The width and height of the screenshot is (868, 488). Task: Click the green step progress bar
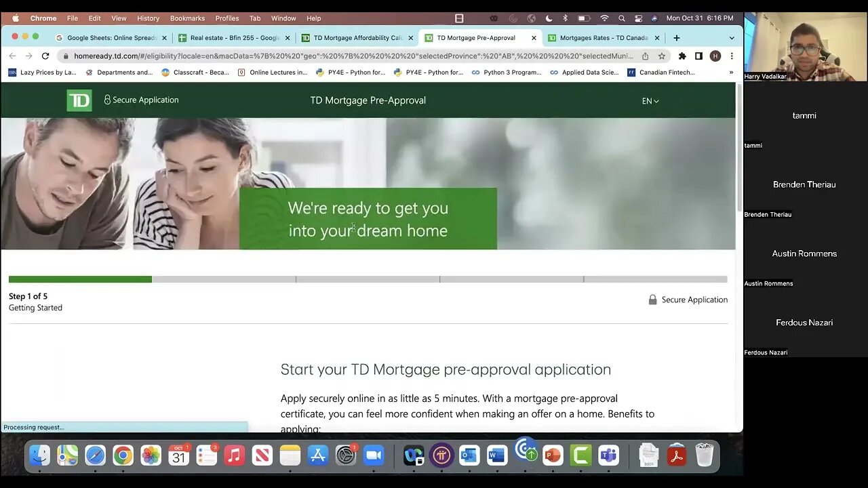(80, 279)
